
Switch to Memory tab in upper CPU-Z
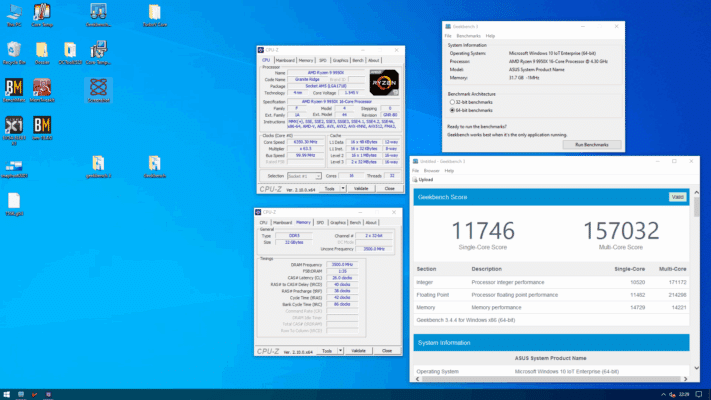pyautogui.click(x=305, y=60)
